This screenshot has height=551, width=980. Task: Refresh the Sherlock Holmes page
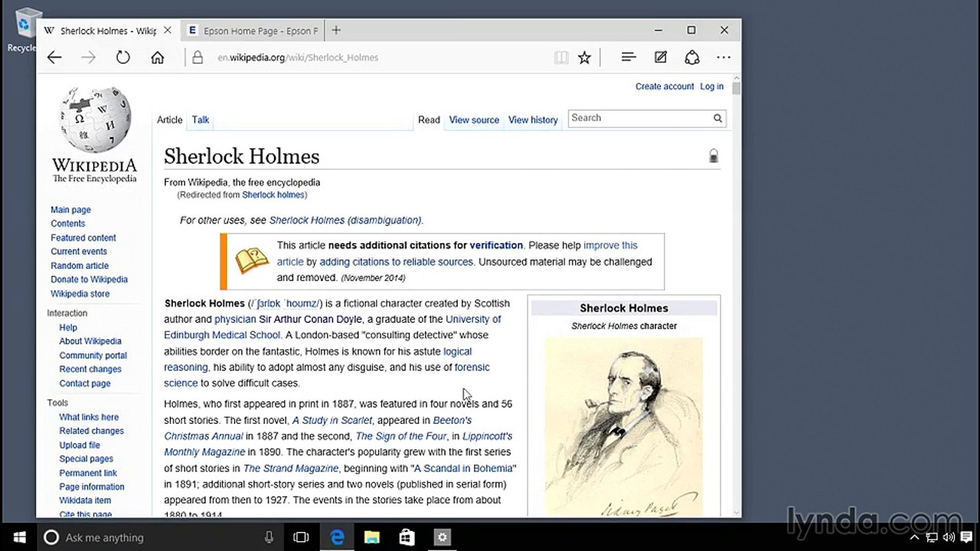[122, 57]
